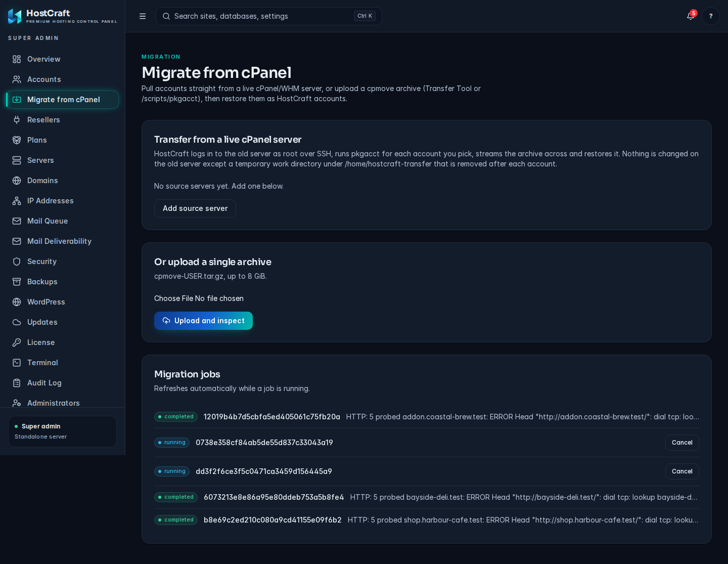Open the notifications bell icon
The height and width of the screenshot is (564, 728).
click(x=691, y=16)
